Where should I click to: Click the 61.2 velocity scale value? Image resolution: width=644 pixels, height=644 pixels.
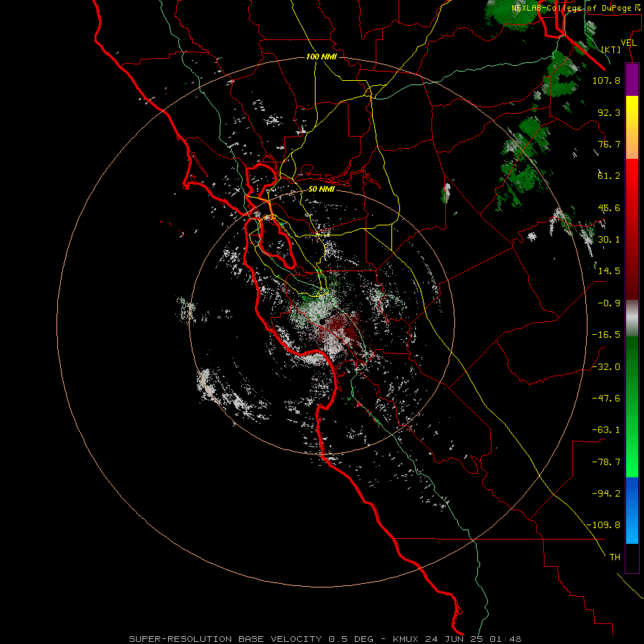609,176
